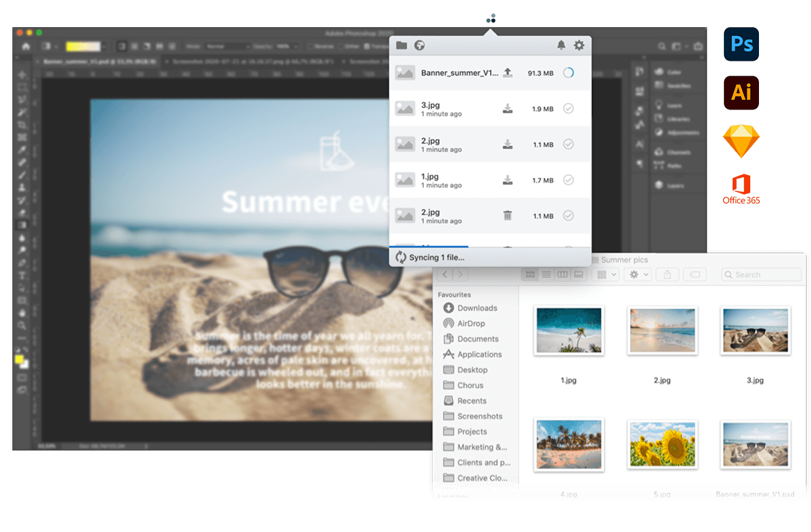
Task: Open the Swatches panel in Photoshop
Action: [671, 85]
